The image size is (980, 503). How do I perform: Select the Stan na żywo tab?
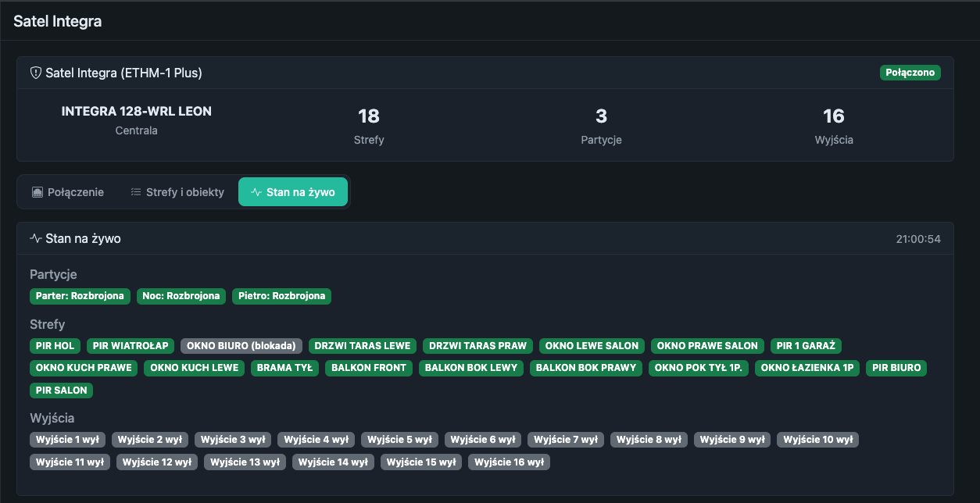coord(293,192)
